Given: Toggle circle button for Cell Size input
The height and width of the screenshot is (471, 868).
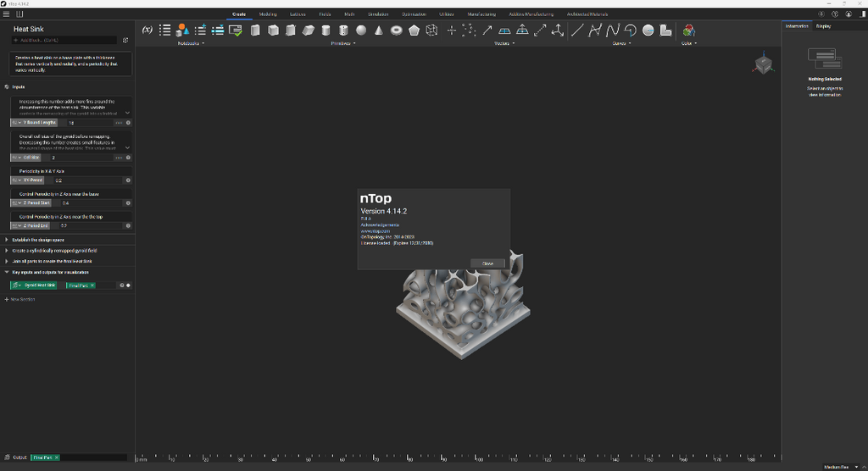Looking at the screenshot, I should 129,158.
